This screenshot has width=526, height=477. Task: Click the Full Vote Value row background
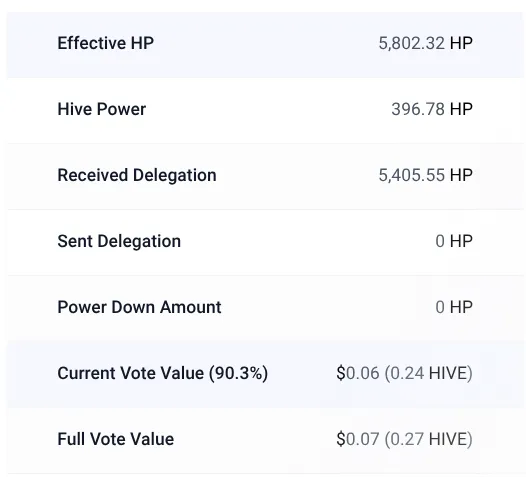(265, 440)
